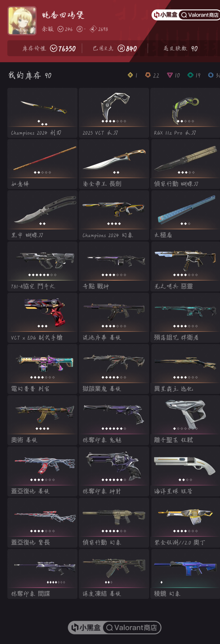Open the 2025 VCT 爪刀 skin card

tap(114, 113)
